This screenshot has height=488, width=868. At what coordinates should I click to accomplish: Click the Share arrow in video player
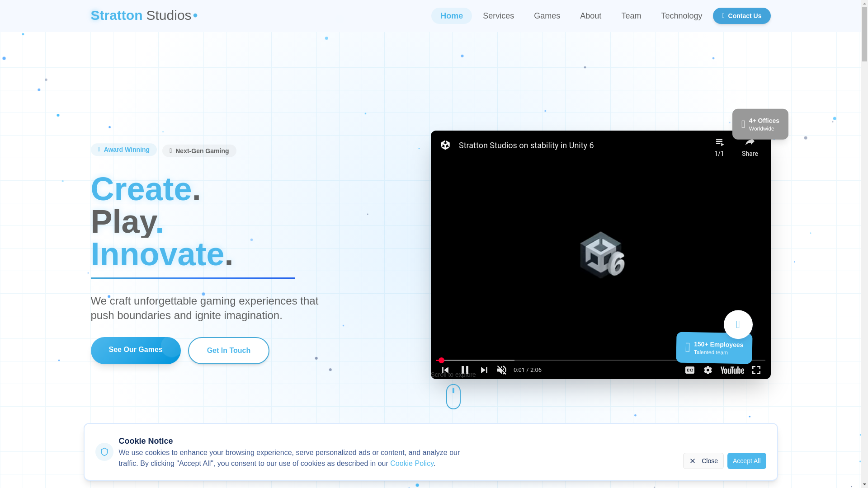750,142
